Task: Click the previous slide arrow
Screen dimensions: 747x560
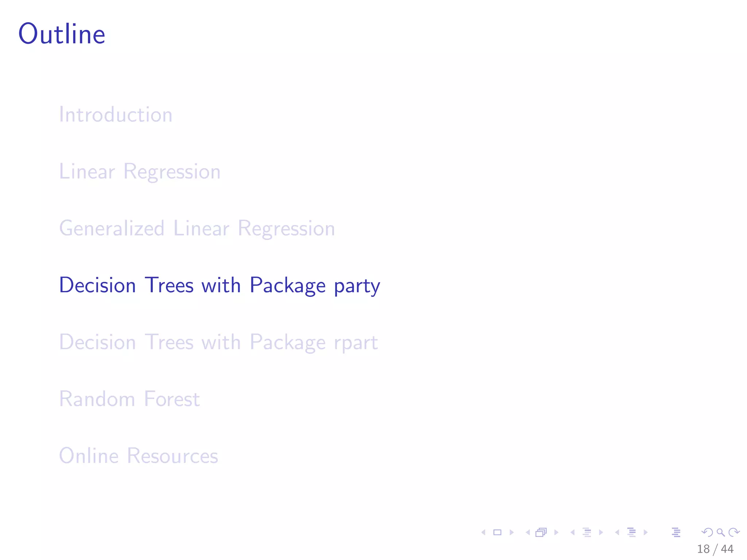Action: [483, 532]
